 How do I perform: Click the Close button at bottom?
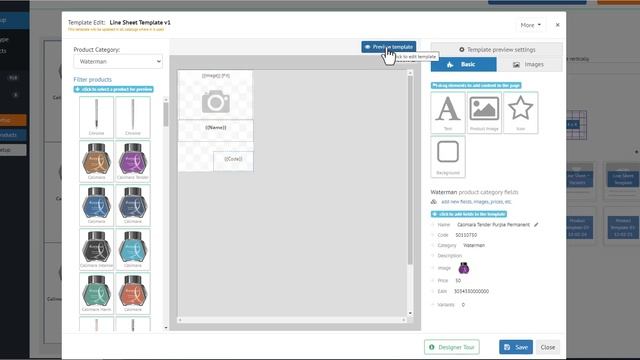548,347
